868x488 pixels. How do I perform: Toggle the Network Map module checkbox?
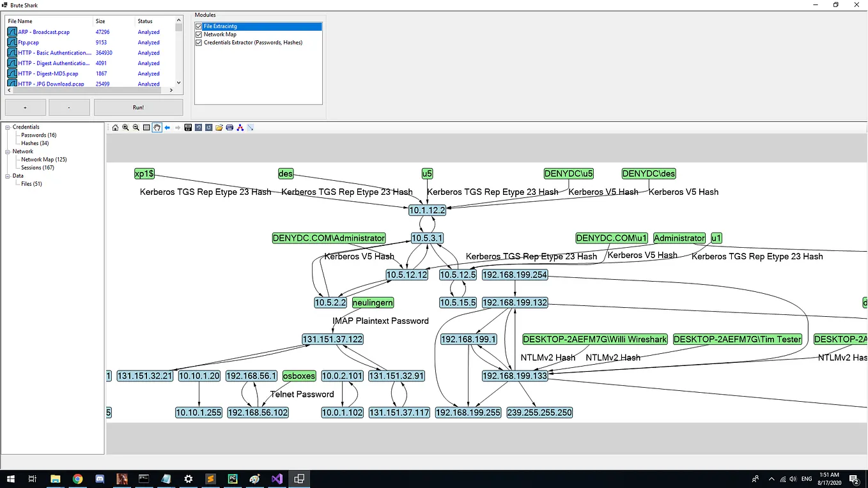point(199,34)
